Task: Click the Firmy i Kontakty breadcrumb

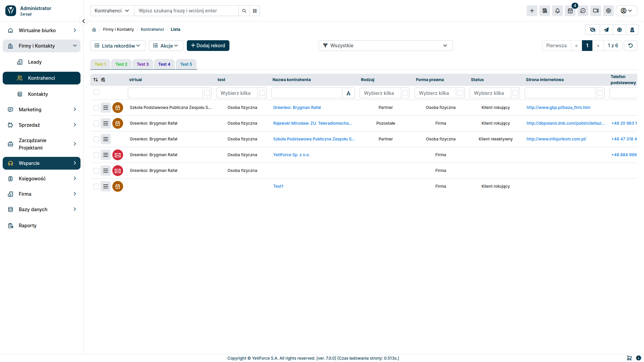Action: (118, 29)
